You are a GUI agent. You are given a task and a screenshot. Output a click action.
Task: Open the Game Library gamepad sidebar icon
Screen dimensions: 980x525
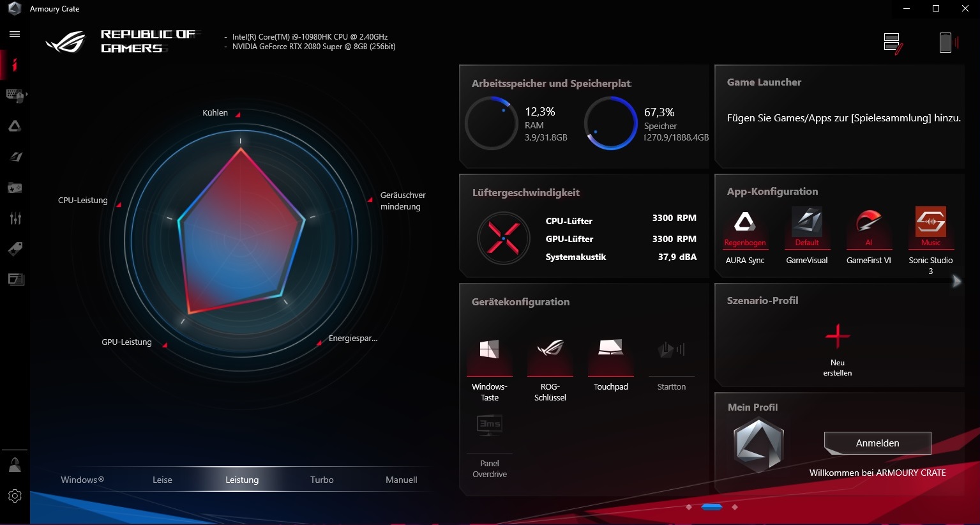click(x=15, y=188)
